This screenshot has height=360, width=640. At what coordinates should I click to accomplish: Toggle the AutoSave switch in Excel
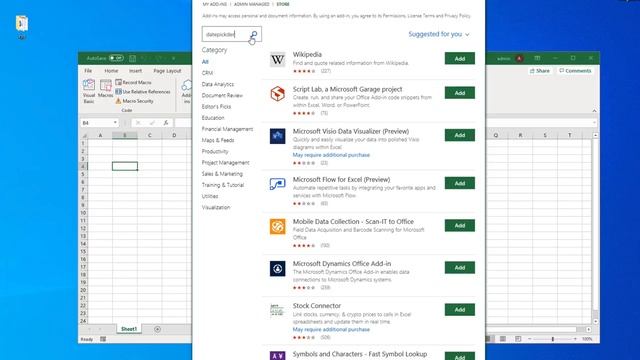[116, 58]
